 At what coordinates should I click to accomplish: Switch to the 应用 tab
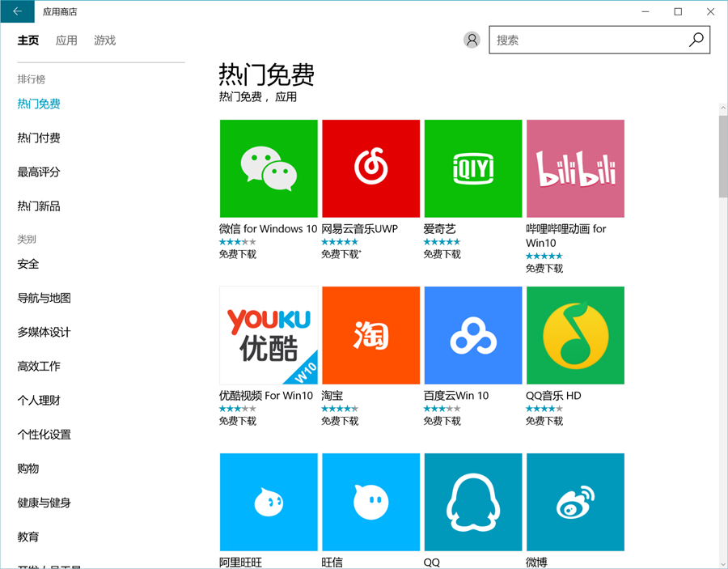(66, 40)
